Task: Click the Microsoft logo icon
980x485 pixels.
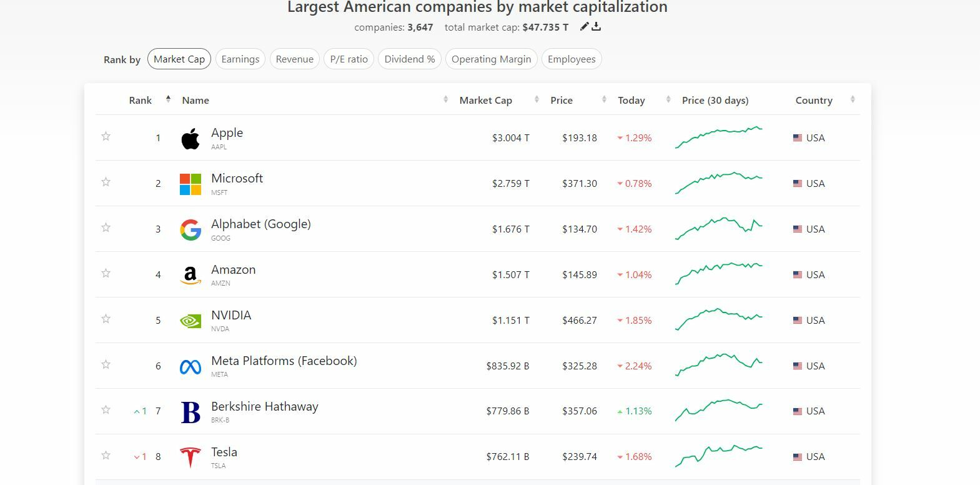Action: coord(191,184)
